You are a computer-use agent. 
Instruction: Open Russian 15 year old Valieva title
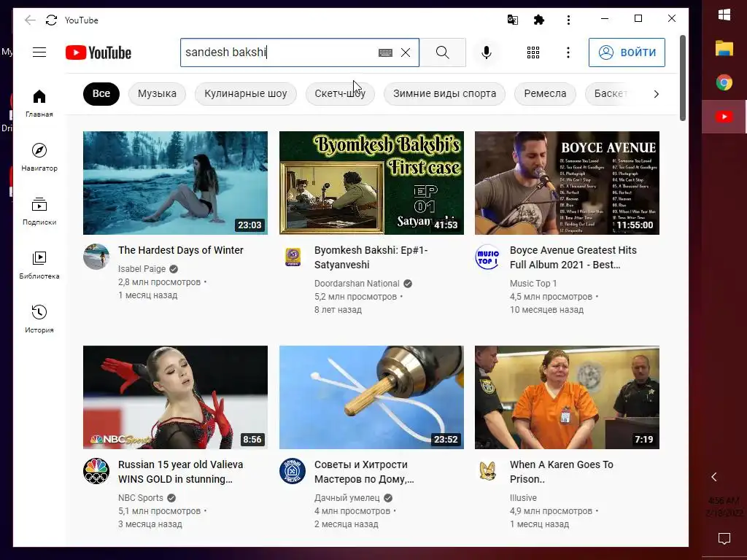tap(181, 472)
